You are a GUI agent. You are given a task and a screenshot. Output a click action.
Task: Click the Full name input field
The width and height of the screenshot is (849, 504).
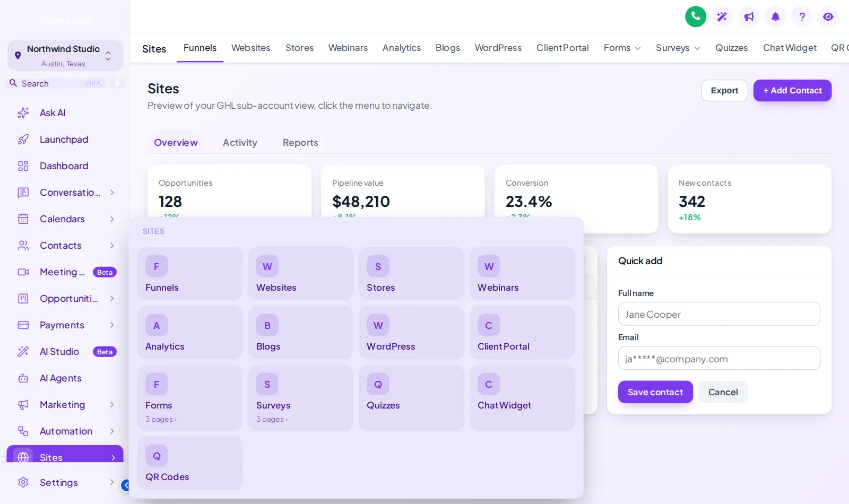[719, 314]
